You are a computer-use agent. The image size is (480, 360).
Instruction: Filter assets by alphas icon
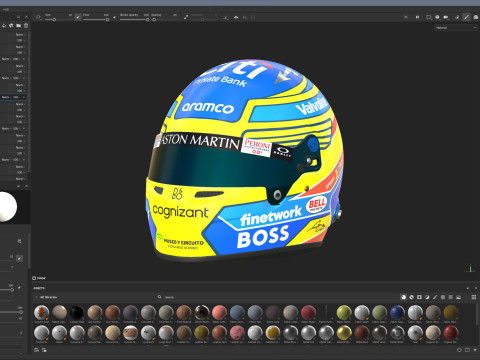(x=443, y=297)
